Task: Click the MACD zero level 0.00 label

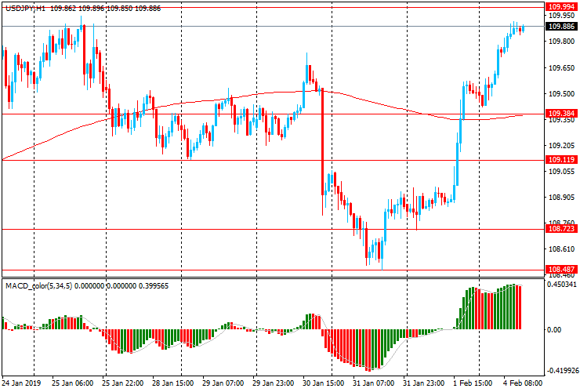Action: pyautogui.click(x=553, y=330)
